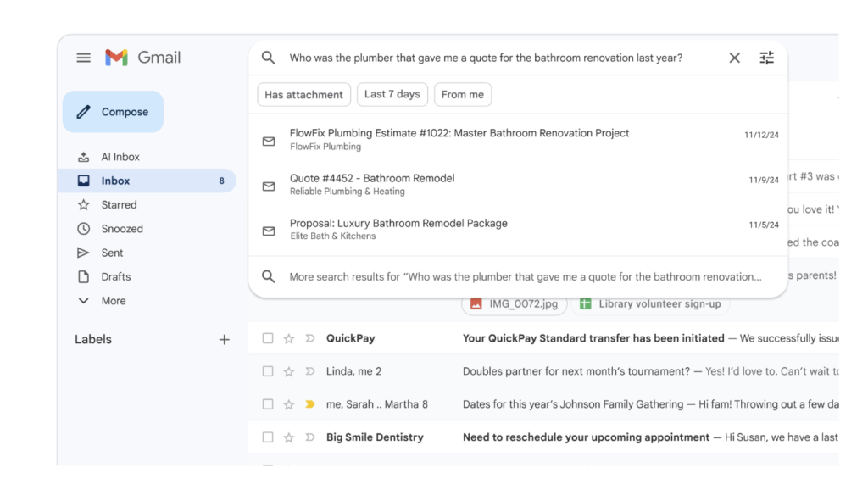Mark Big Smile Dentistry email as important
The image size is (868, 484).
coord(310,437)
